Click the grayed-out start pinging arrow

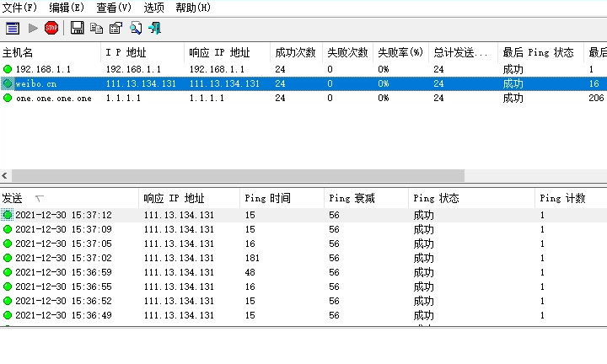(34, 29)
